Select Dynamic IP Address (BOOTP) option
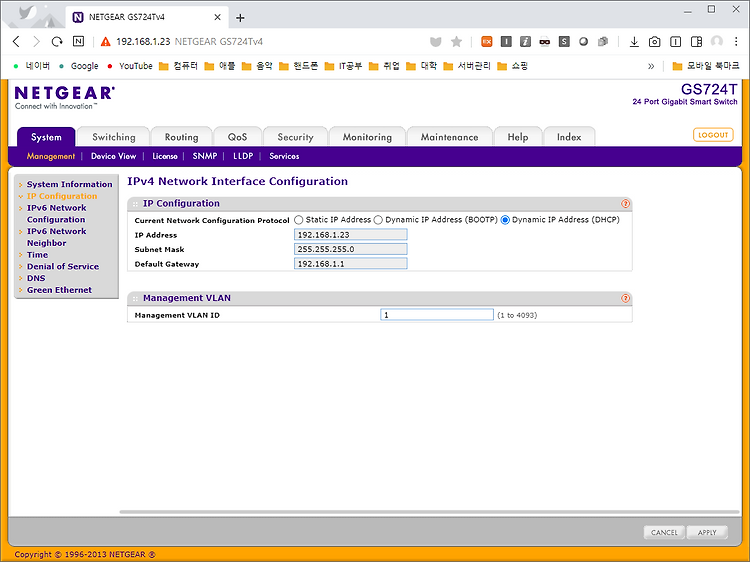Screen dimensions: 750x562 (x=378, y=220)
